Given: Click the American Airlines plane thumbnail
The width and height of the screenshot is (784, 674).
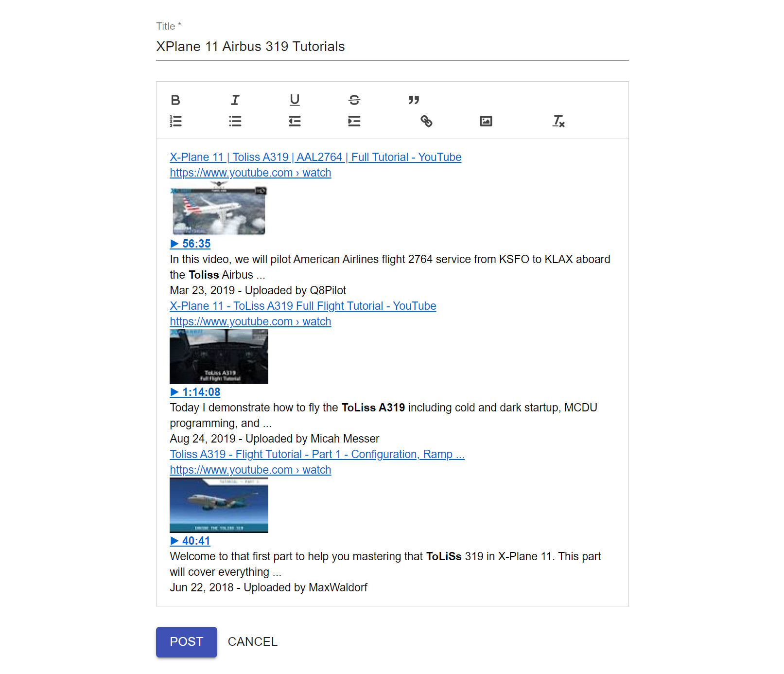Looking at the screenshot, I should tap(219, 208).
